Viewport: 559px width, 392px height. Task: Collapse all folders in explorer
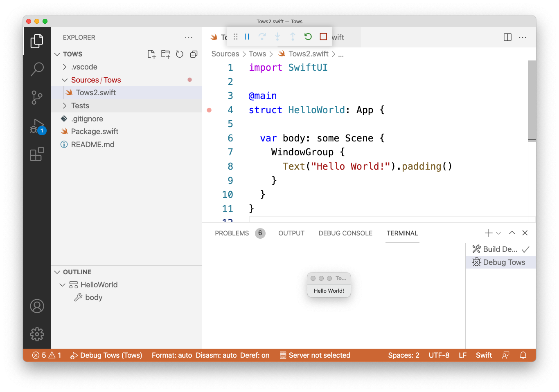coord(194,54)
